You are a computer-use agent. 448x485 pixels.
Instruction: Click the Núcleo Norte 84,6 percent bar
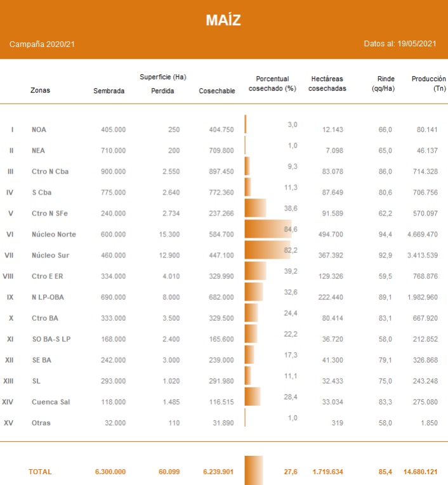tap(267, 229)
